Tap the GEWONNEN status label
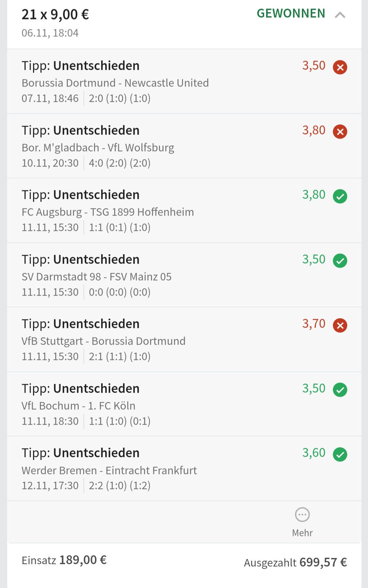 pyautogui.click(x=291, y=14)
